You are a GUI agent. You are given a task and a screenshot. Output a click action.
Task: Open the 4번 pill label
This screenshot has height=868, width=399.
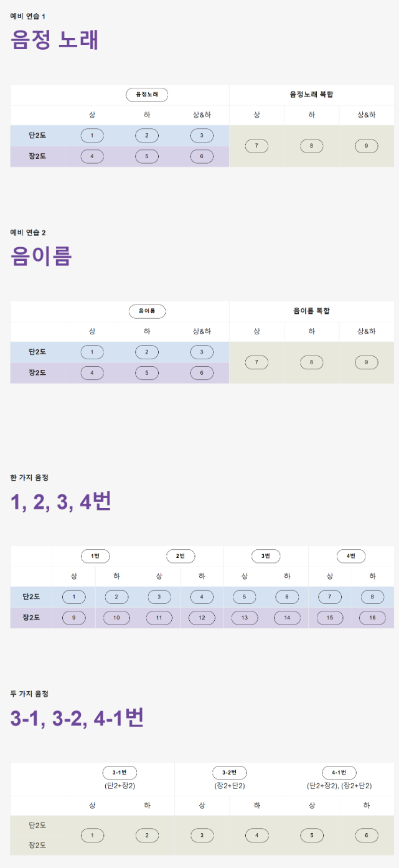pyautogui.click(x=351, y=556)
